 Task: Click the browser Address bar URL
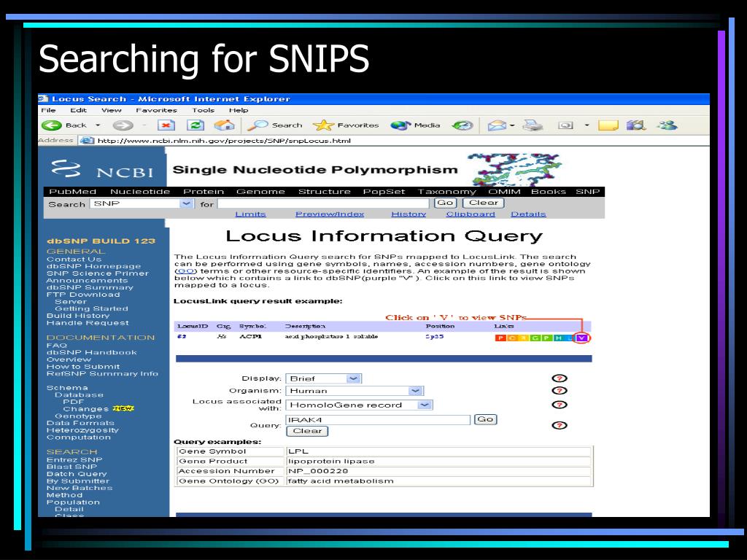click(224, 141)
